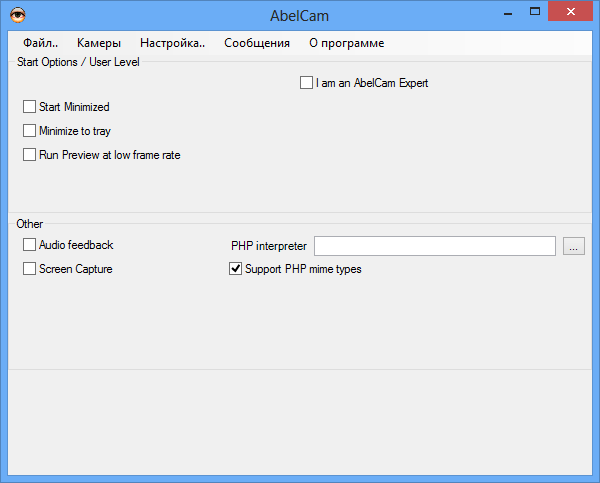Click the PHP interpreter path field
This screenshot has height=483, width=600.
click(x=435, y=246)
